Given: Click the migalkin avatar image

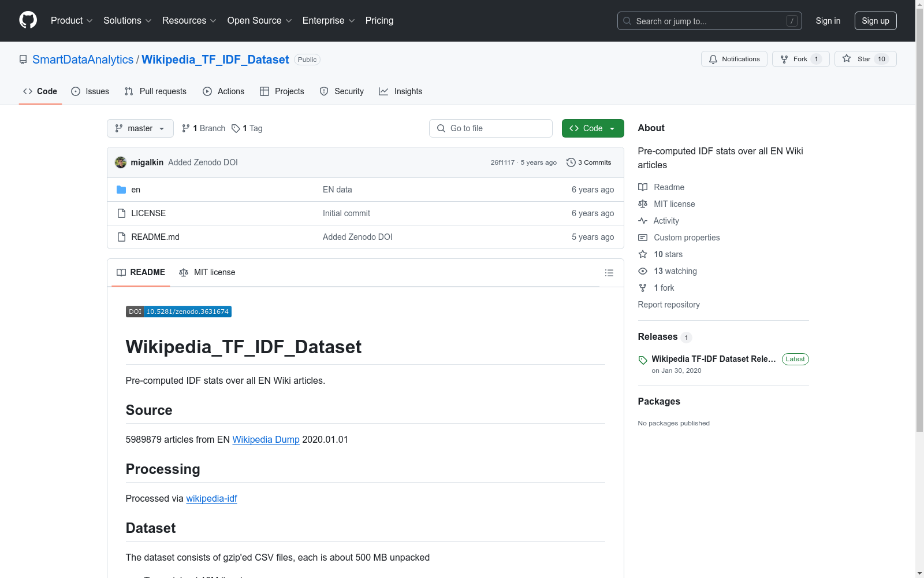Looking at the screenshot, I should (x=121, y=162).
